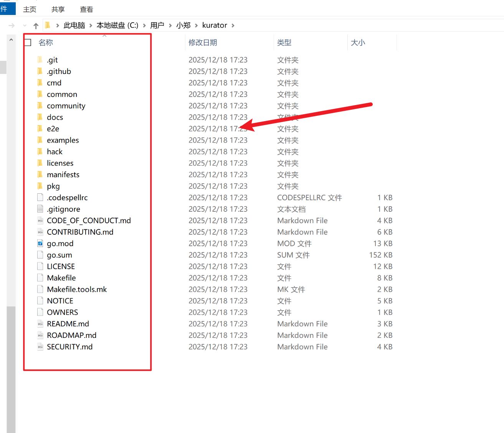Select the manifests folder icon
Screen dimensions: 504x433
coord(40,175)
